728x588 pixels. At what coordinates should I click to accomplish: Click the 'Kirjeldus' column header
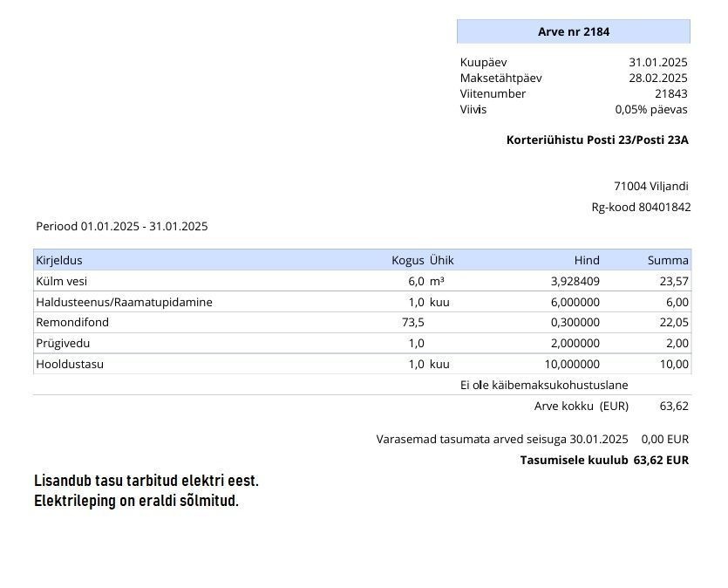coord(59,260)
